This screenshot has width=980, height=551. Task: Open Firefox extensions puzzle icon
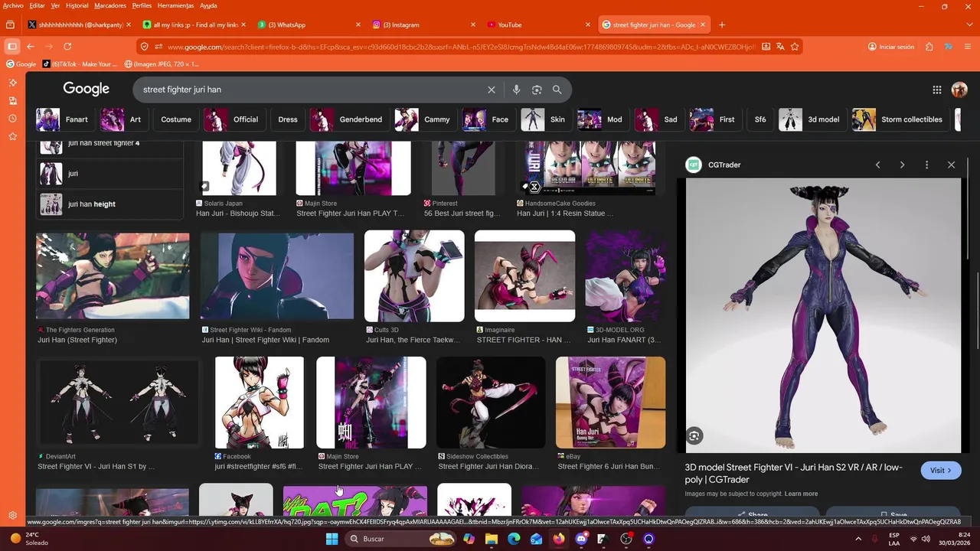[x=929, y=47]
